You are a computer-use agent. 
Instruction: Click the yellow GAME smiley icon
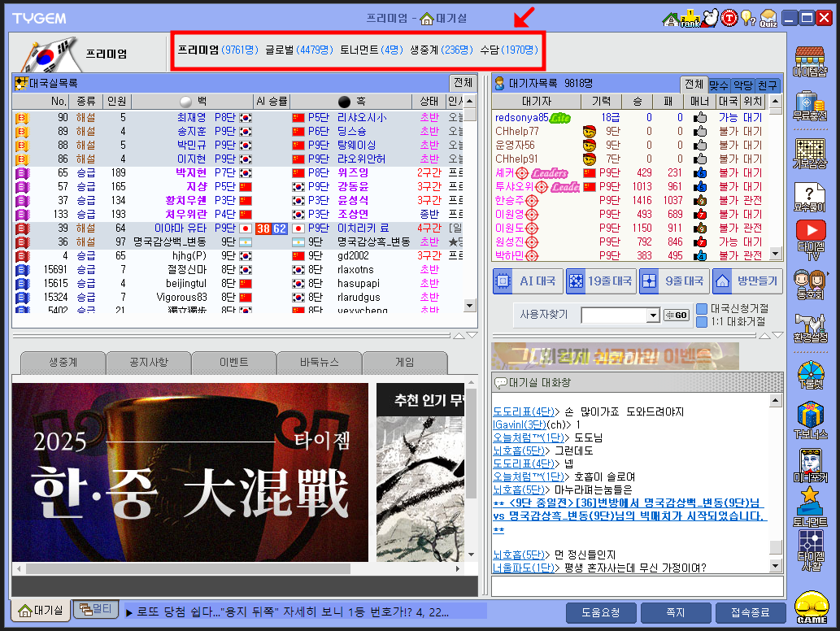click(x=812, y=607)
